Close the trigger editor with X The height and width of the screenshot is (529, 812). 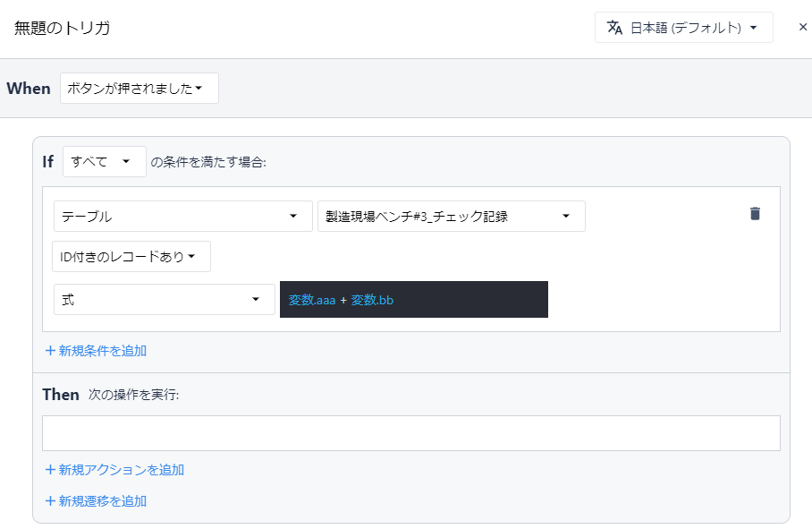click(x=803, y=27)
